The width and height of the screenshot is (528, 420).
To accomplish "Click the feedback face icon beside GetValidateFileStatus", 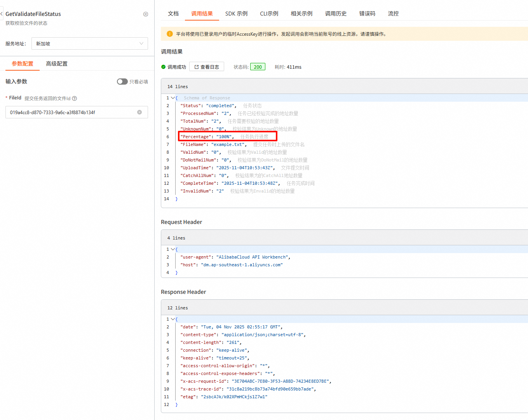I will pos(146,14).
